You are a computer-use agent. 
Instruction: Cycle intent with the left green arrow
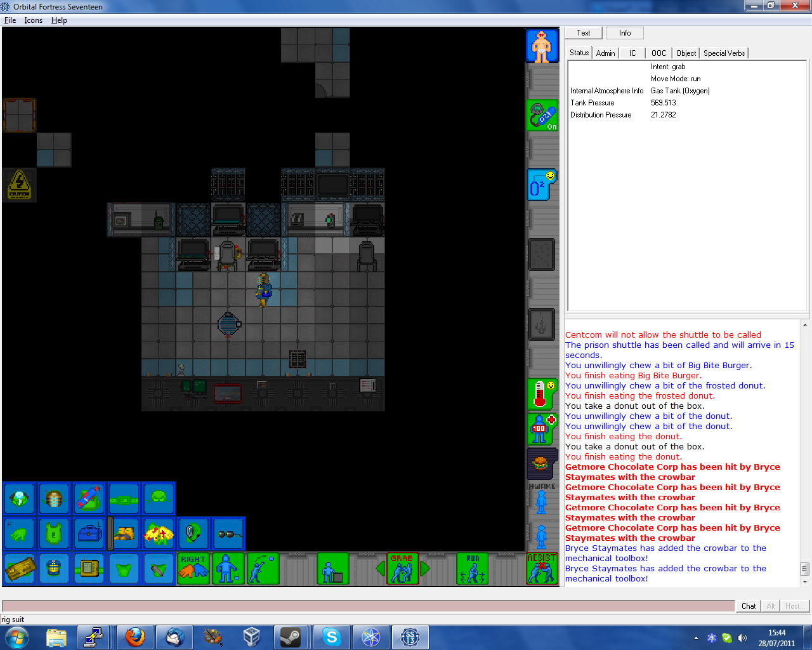[380, 568]
